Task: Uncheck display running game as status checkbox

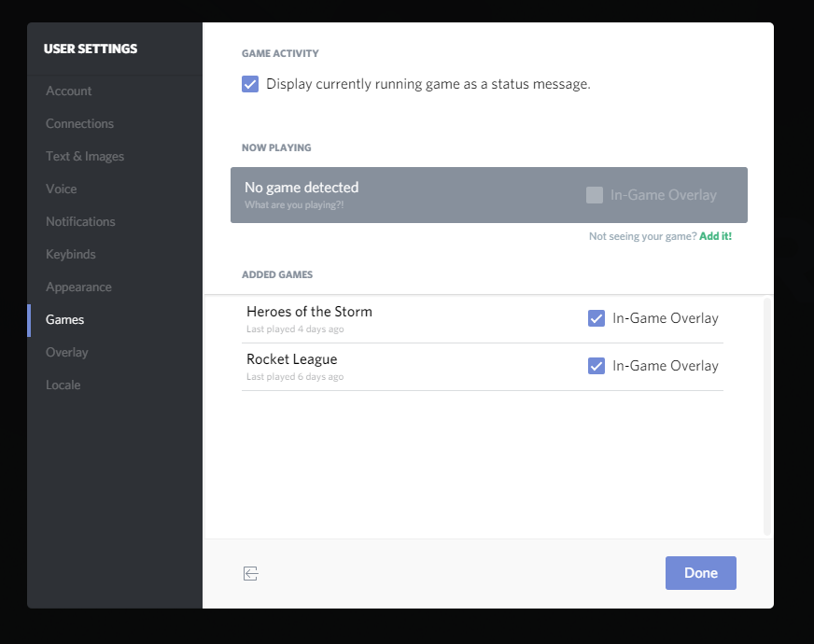Action: [x=250, y=84]
